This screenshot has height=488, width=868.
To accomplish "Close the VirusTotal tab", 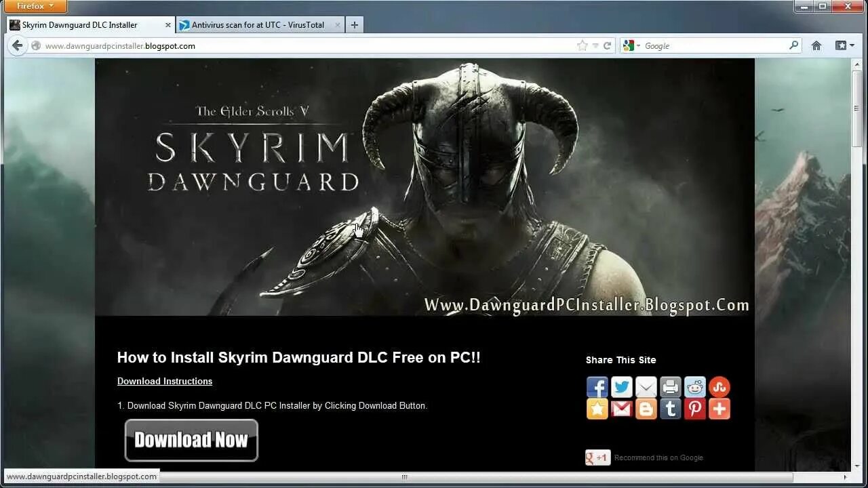I will tap(337, 25).
